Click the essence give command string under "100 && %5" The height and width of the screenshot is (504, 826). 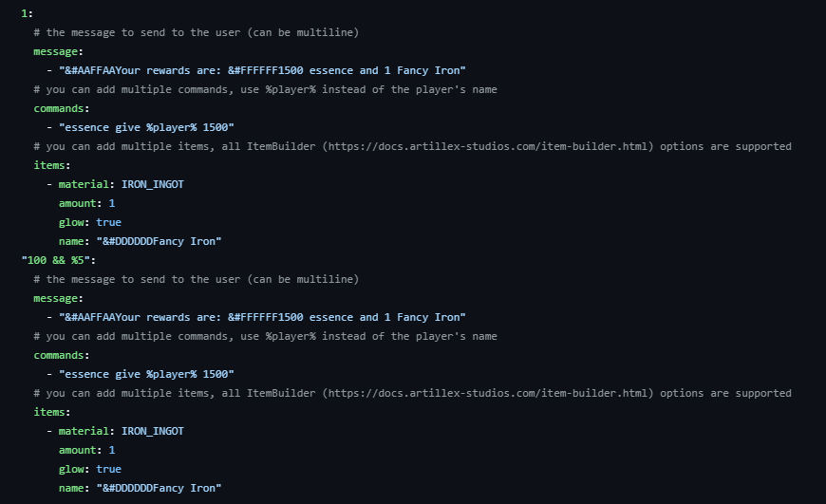click(146, 374)
